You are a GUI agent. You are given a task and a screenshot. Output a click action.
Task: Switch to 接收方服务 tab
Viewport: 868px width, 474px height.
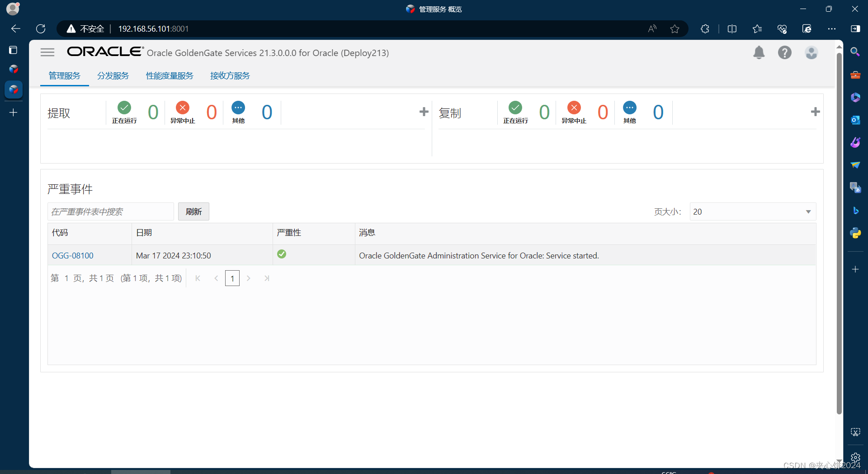tap(230, 75)
